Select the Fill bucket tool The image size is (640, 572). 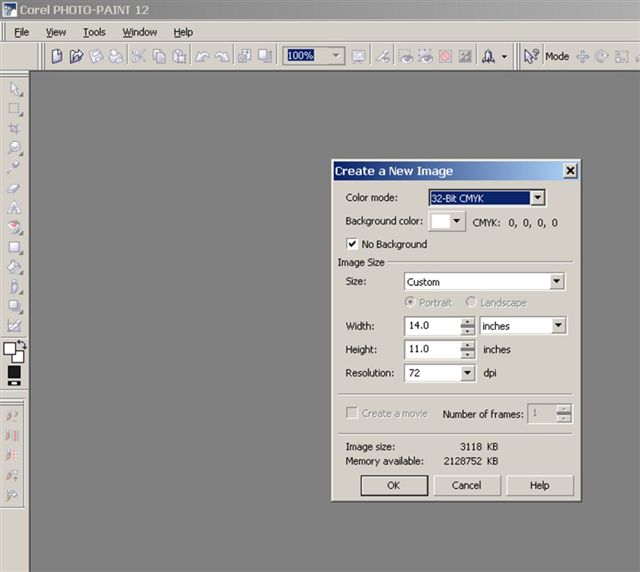(14, 266)
